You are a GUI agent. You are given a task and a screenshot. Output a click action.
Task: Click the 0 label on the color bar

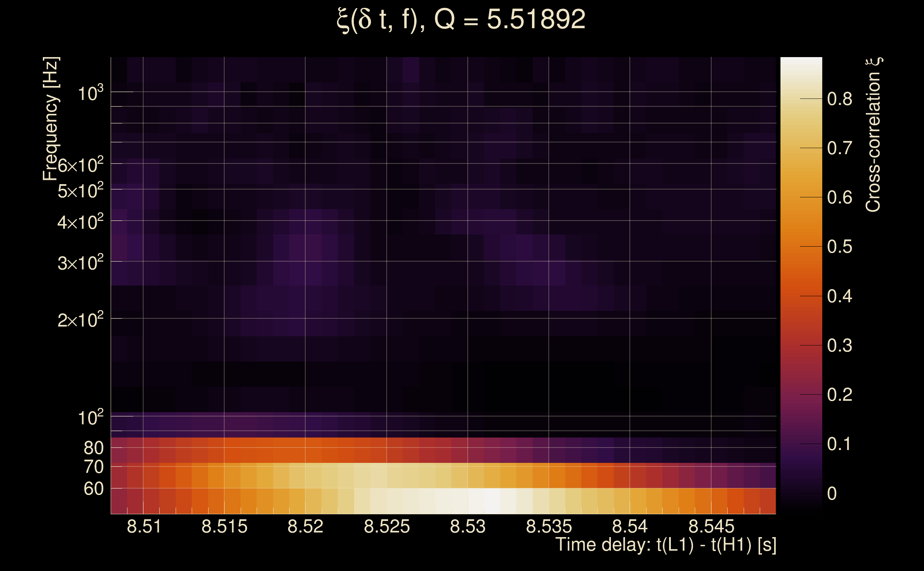tap(832, 494)
